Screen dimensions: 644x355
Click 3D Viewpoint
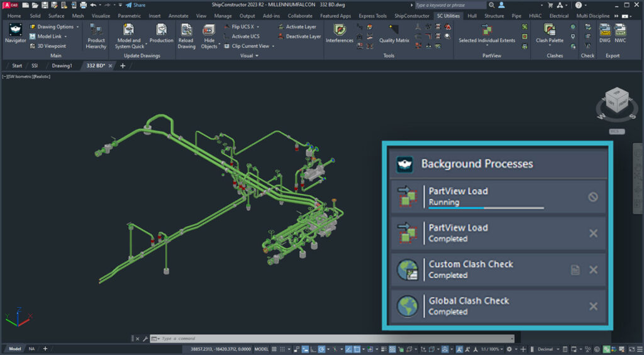coord(48,46)
